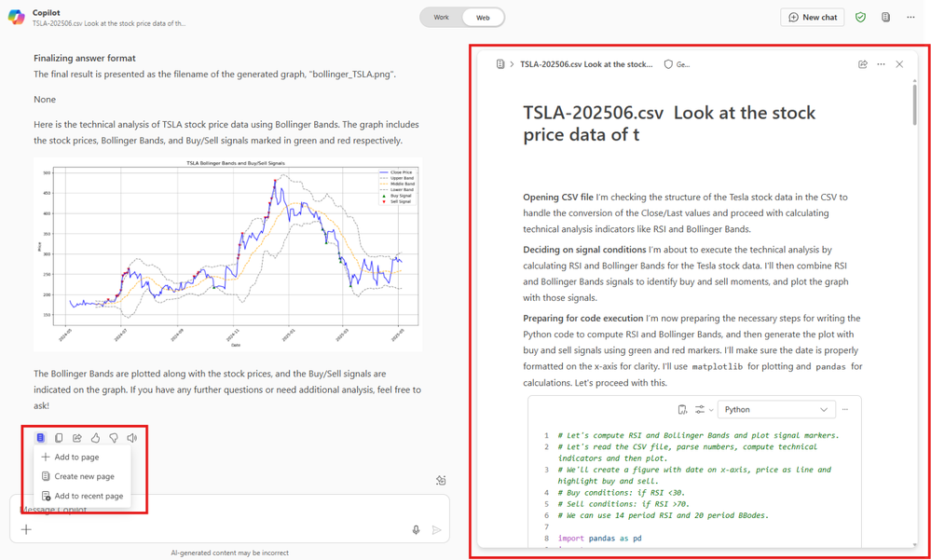Open the top-right more options menu

point(910,17)
